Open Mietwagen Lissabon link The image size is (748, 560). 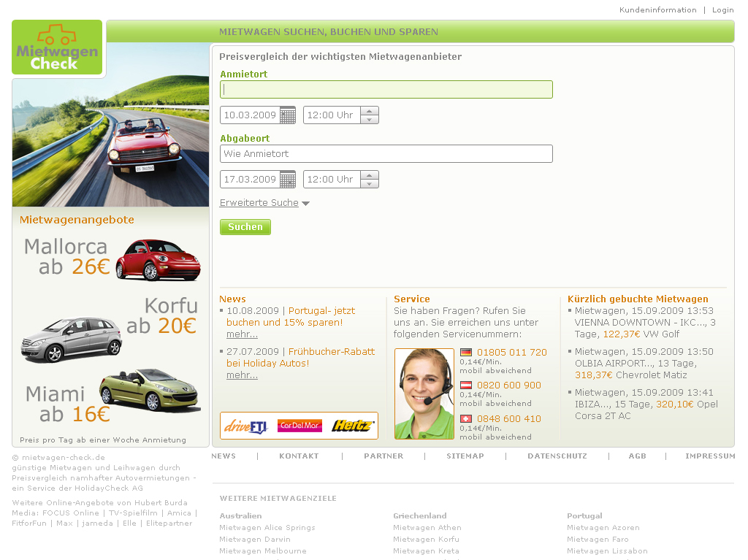607,551
